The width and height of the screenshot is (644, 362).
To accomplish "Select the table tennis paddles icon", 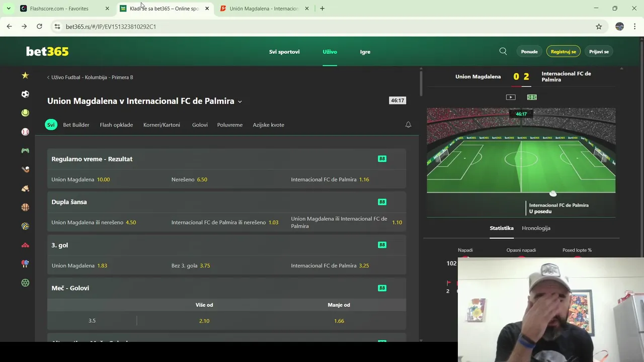I will coord(25,264).
